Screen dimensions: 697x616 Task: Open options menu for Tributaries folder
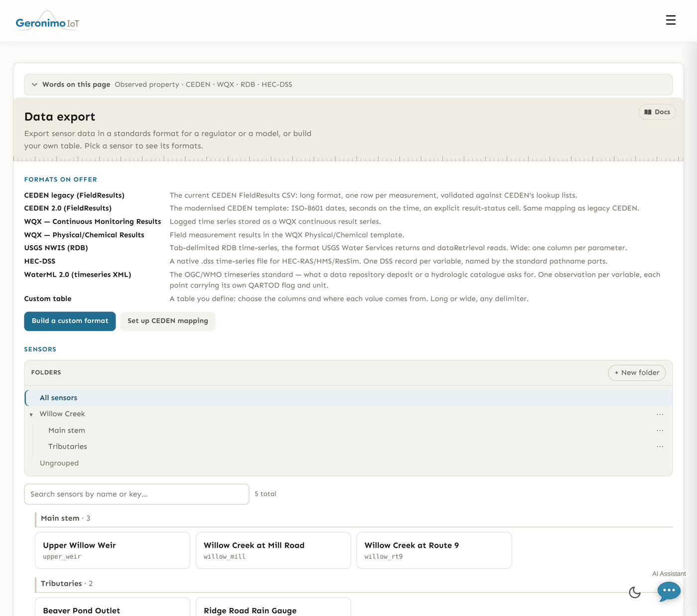(x=660, y=446)
